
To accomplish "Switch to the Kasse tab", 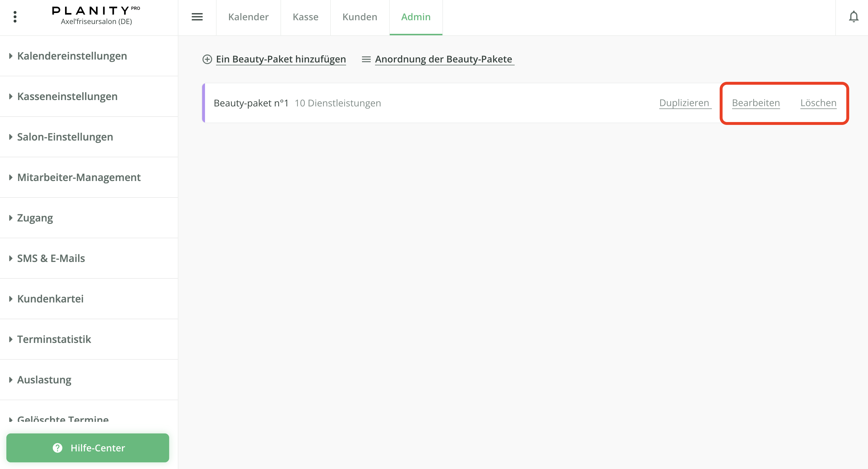I will (305, 17).
